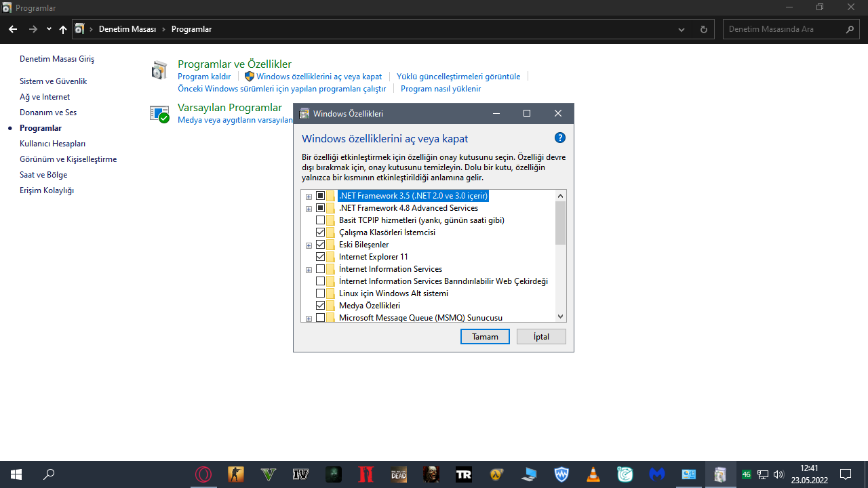Click the Program nasıl yüklenir link
Image resolution: width=868 pixels, height=488 pixels.
tap(441, 89)
